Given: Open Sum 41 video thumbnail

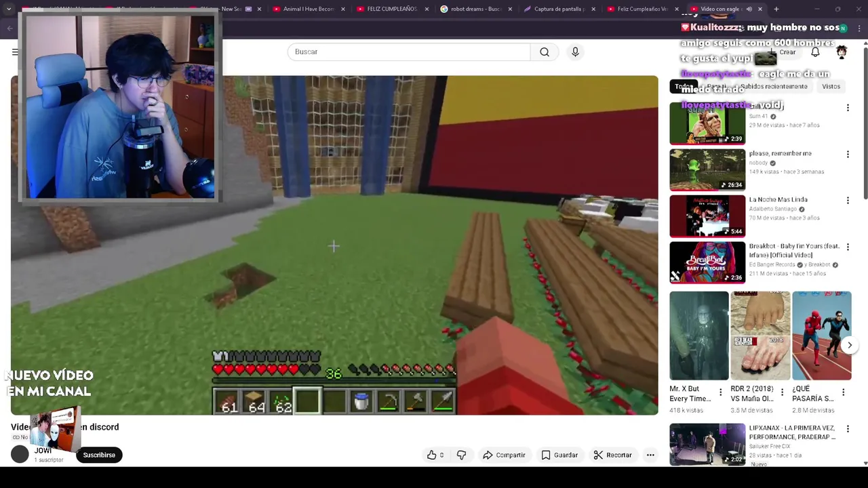Looking at the screenshot, I should click(x=707, y=123).
